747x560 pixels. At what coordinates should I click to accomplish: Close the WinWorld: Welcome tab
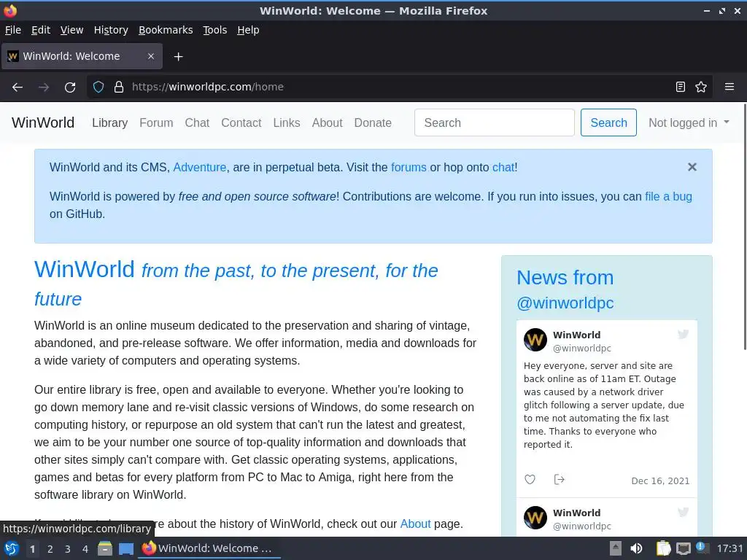click(x=151, y=56)
